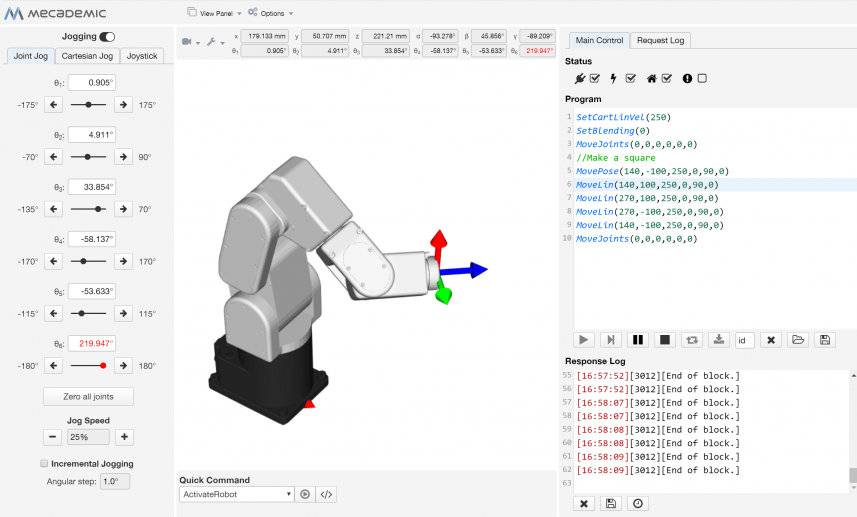Decrease jog speed with minus button
This screenshot has height=517, width=857.
pyautogui.click(x=52, y=437)
